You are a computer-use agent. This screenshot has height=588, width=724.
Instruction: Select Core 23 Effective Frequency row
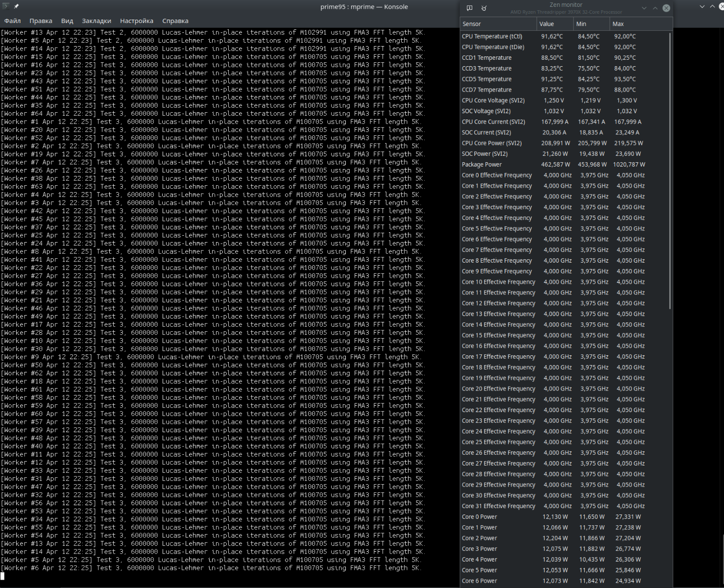(564, 421)
